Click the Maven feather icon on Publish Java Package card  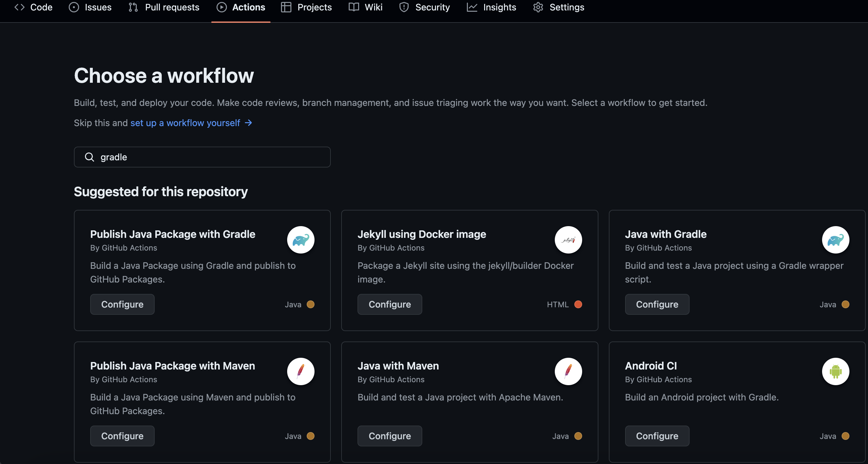(x=301, y=371)
